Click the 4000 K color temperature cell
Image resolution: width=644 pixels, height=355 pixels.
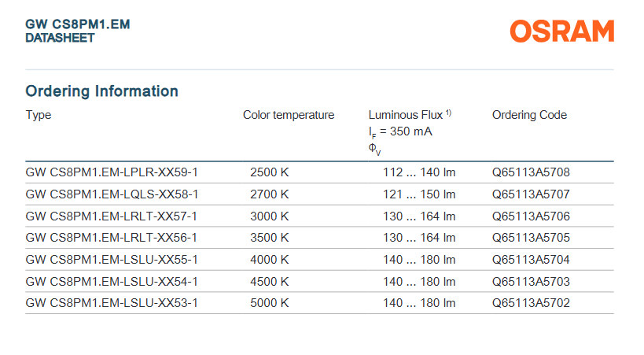[270, 260]
